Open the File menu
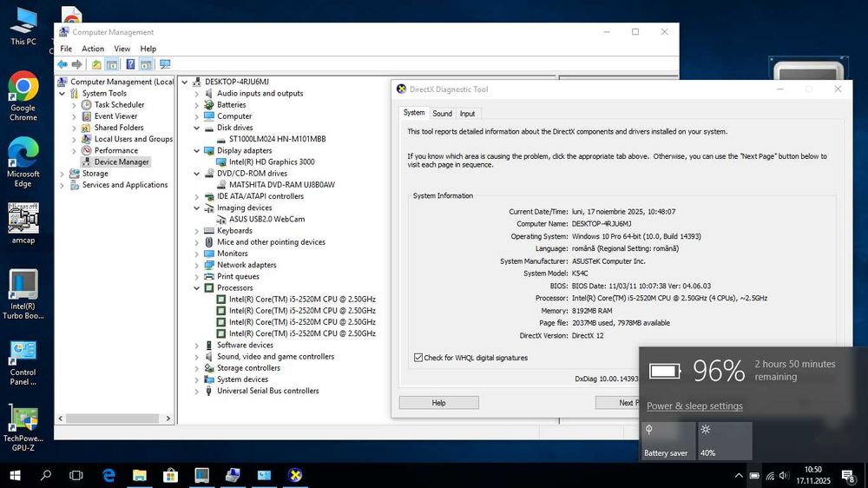The width and height of the screenshot is (868, 488). pos(66,49)
